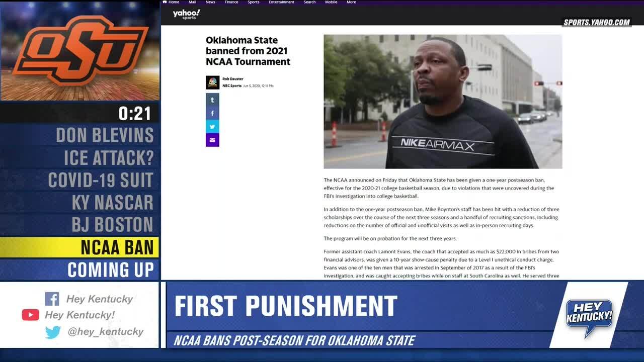Viewport: 644px width, 362px height.
Task: Open the News menu item
Action: [x=210, y=2]
